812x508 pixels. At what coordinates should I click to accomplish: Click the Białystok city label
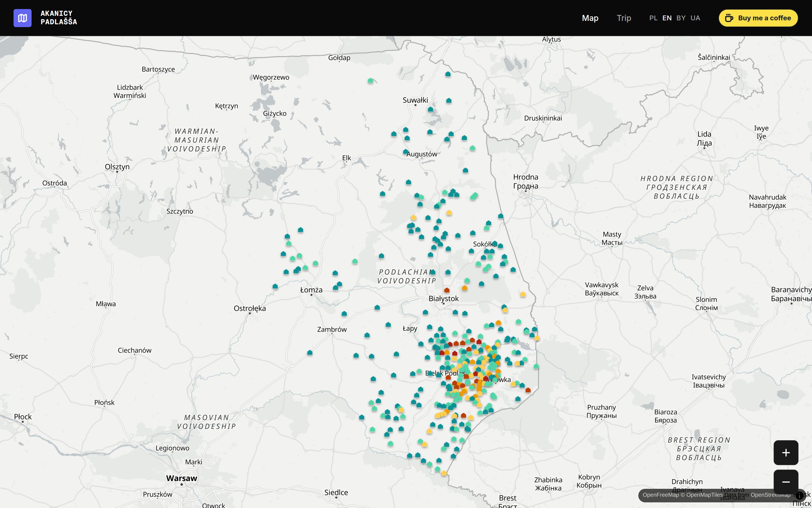tap(443, 298)
